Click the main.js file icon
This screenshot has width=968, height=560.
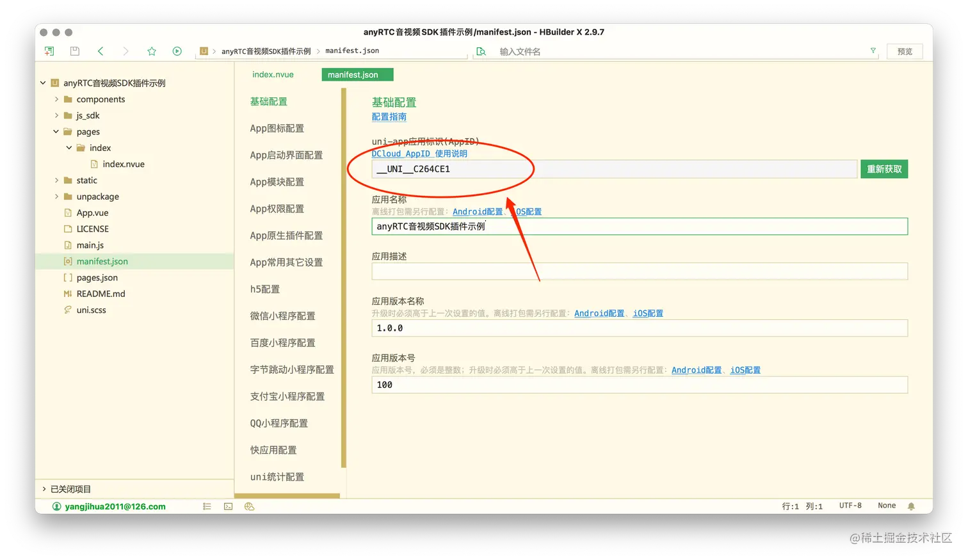[68, 245]
